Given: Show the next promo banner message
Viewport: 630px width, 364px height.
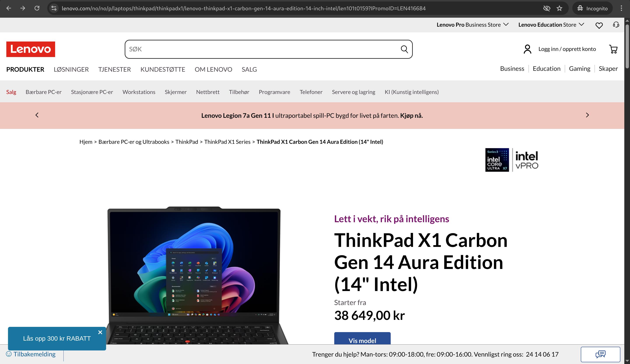Looking at the screenshot, I should 588,115.
